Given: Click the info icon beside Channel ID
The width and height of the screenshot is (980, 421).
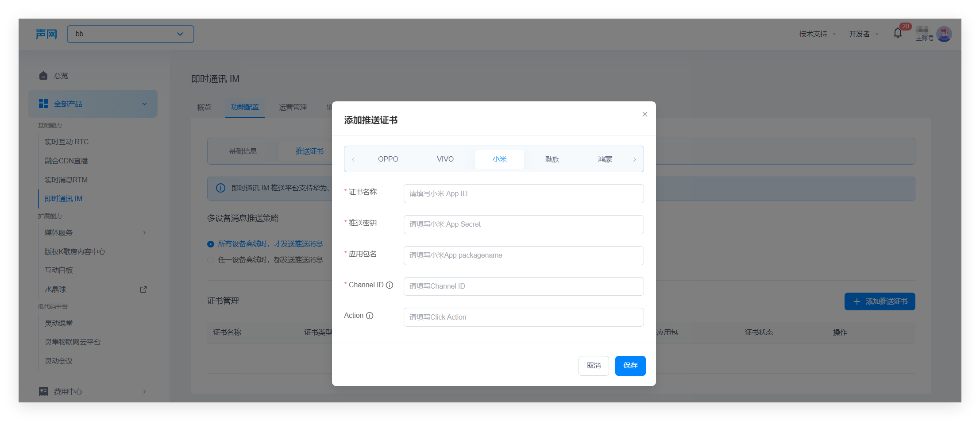Looking at the screenshot, I should tap(390, 285).
